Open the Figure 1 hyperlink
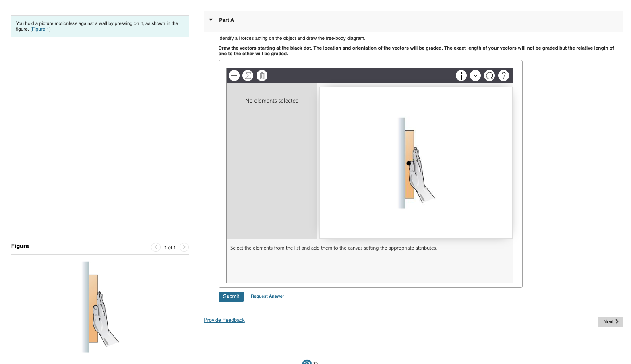The width and height of the screenshot is (631, 364). click(40, 29)
